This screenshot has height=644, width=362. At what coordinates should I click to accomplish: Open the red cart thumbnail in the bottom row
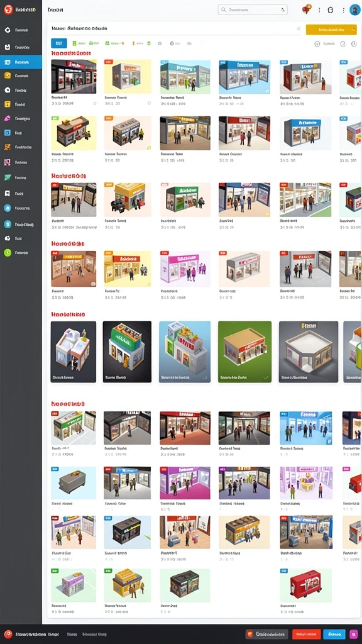click(306, 586)
